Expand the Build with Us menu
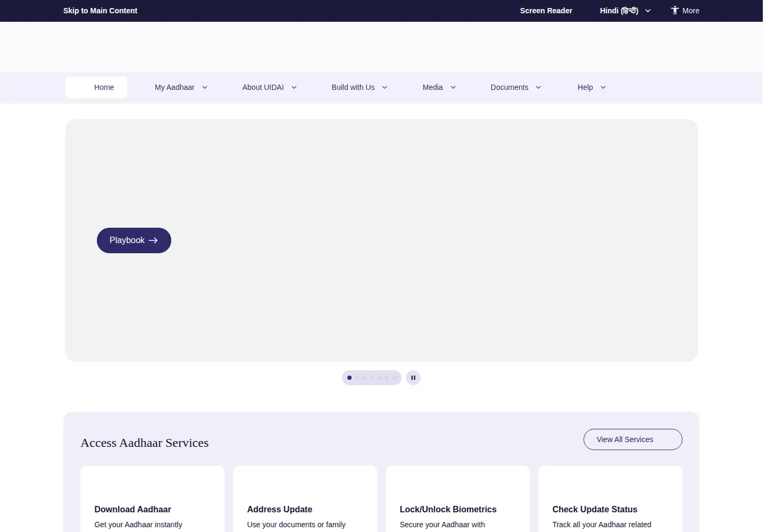This screenshot has width=766, height=532. pyautogui.click(x=359, y=87)
